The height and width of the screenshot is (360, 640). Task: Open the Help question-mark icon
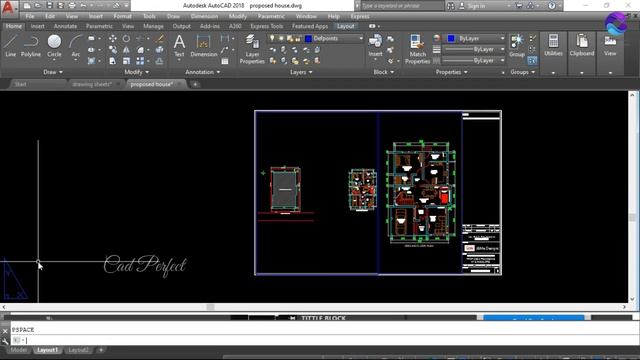click(x=551, y=6)
